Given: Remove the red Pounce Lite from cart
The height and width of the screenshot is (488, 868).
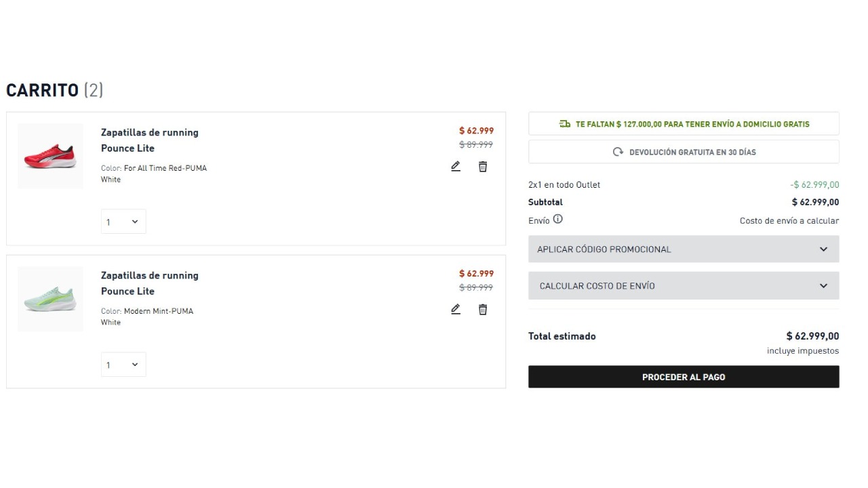Looking at the screenshot, I should (482, 166).
